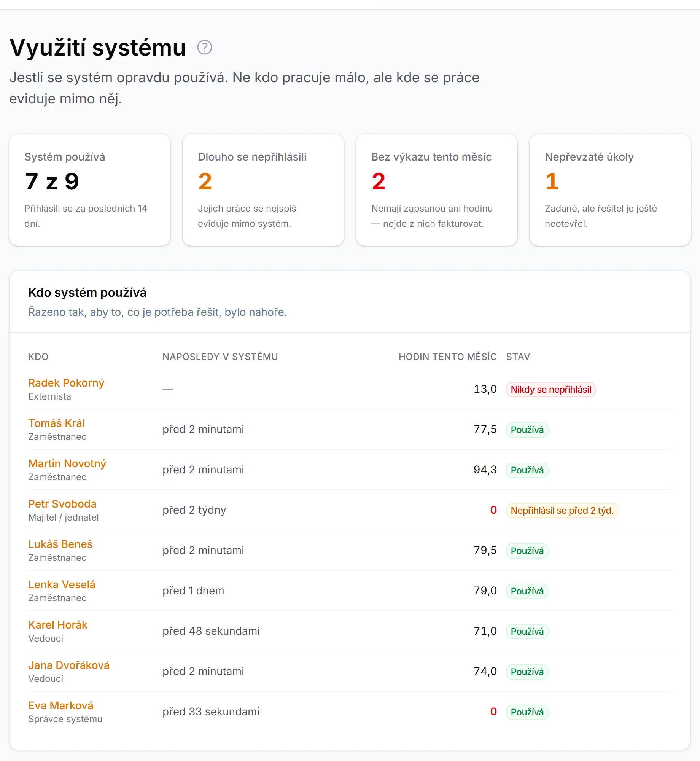The image size is (700, 761).
Task: Select the 'Systém používá' 7 z 9 card
Action: (90, 190)
